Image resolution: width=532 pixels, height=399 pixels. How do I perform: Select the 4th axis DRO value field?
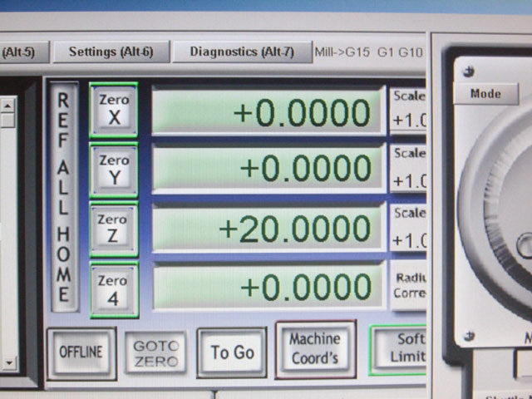tap(268, 287)
